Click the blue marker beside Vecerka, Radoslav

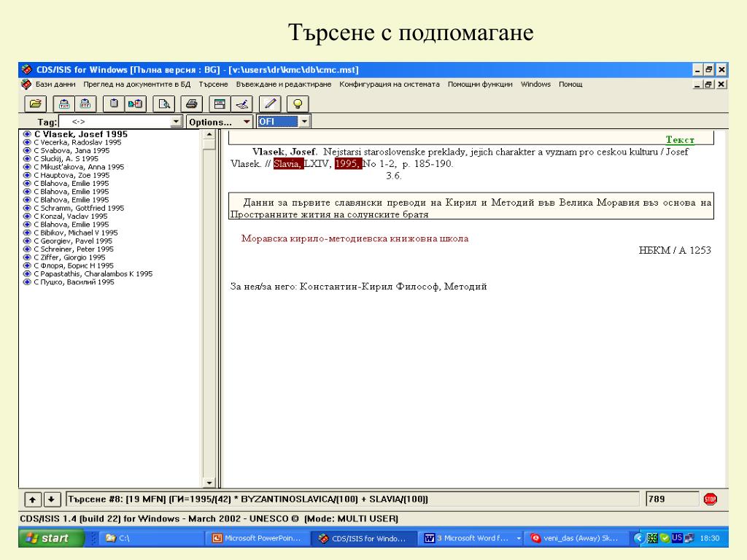(x=27, y=142)
